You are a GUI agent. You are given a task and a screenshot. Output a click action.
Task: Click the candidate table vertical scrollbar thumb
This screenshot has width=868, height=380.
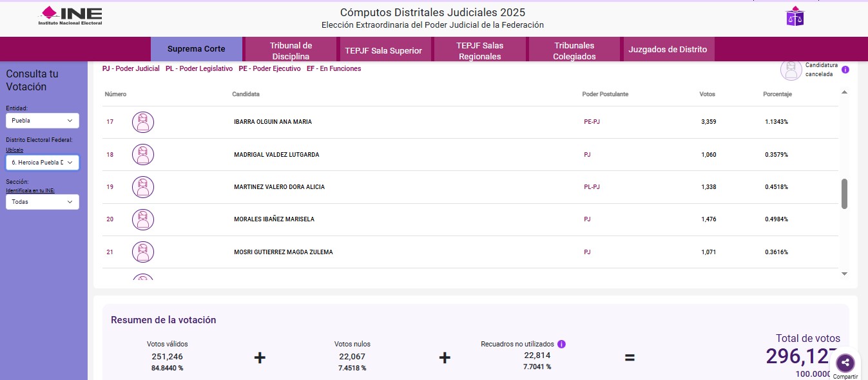(x=844, y=194)
